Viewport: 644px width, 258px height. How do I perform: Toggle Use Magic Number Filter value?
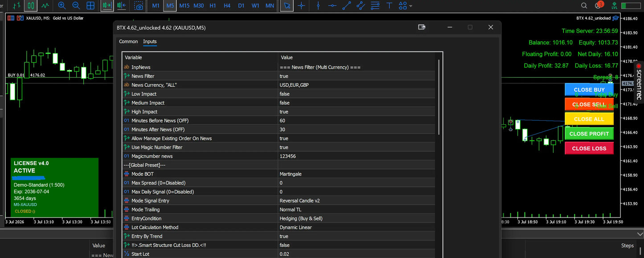(x=356, y=147)
